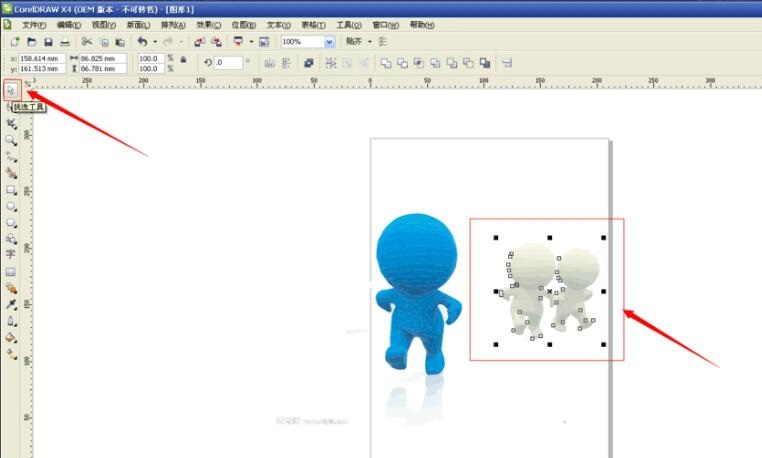Image resolution: width=762 pixels, height=458 pixels.
Task: Click the Cut scissors icon
Action: pos(87,42)
